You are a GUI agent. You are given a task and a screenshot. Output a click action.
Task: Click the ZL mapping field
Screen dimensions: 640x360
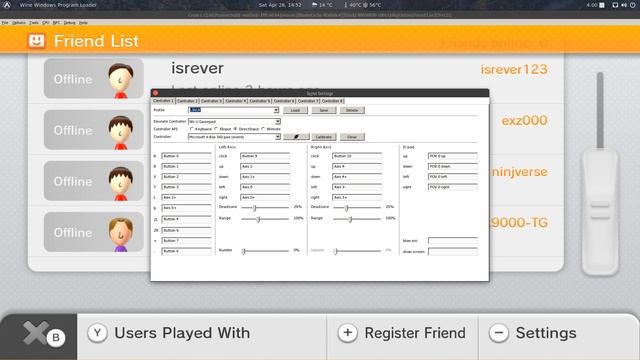tap(187, 220)
